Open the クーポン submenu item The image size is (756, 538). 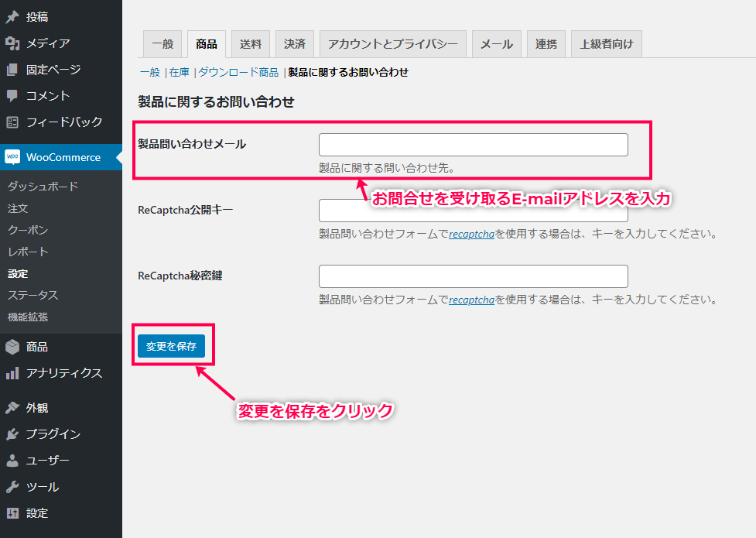tap(28, 230)
